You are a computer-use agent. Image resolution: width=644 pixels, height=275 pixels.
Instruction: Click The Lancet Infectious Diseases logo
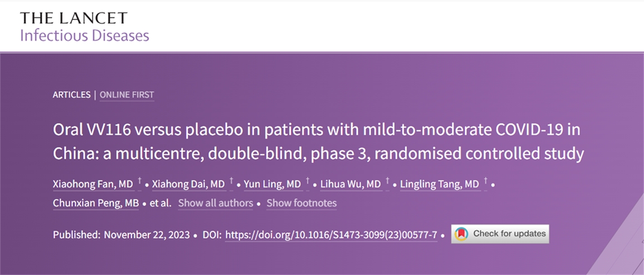(84, 27)
